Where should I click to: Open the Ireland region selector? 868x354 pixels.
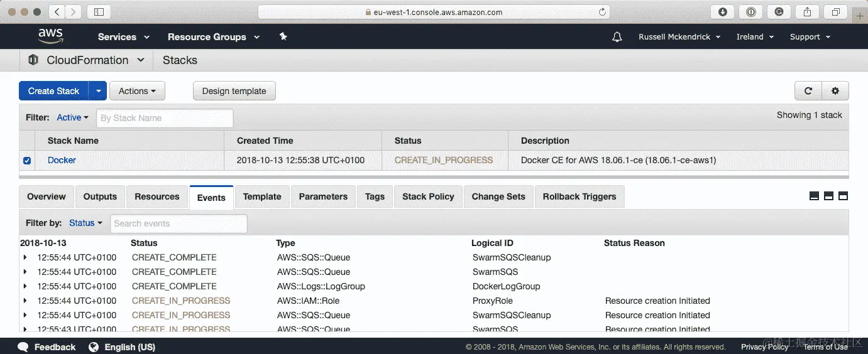(755, 37)
